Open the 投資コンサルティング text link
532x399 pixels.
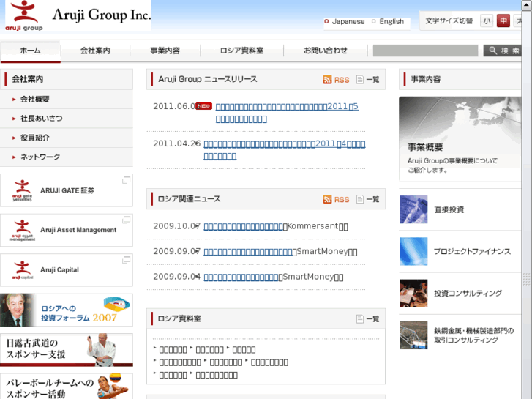(x=468, y=294)
